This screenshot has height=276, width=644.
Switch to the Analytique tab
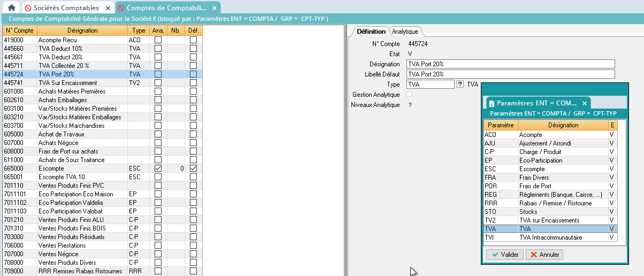[x=405, y=32]
